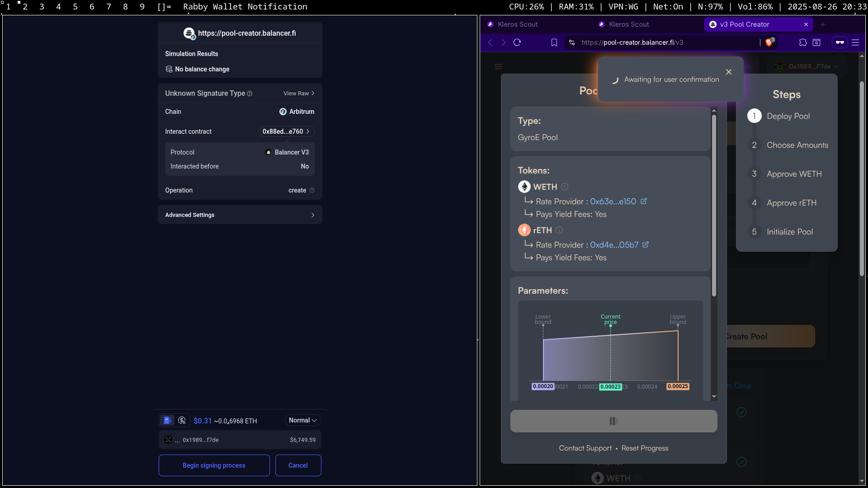Reload the Balancer pool creator page
868x488 pixels.
click(x=517, y=42)
